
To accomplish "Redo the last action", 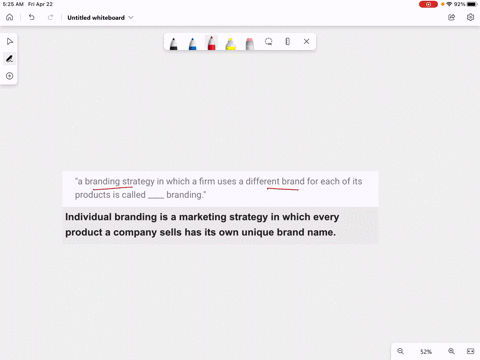I will click(x=50, y=17).
